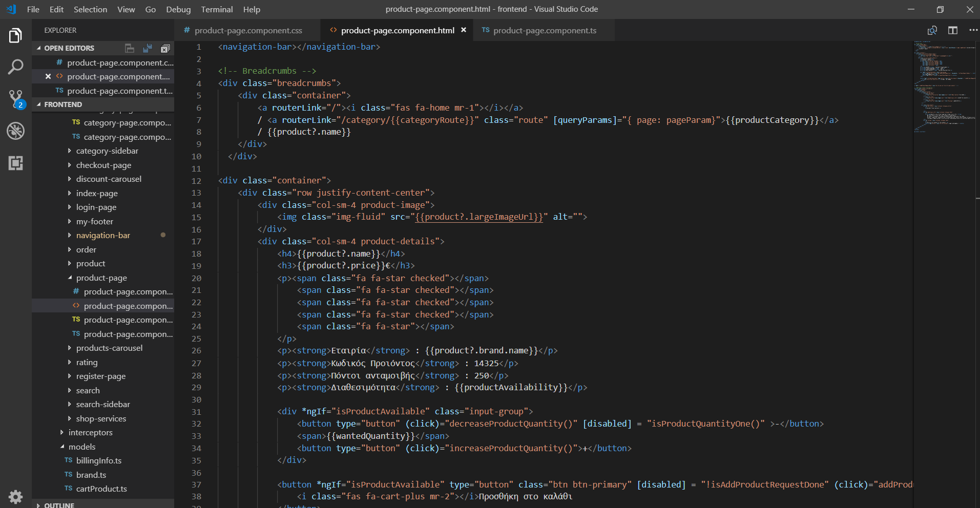Click the EXPLORER panel title
Image resolution: width=980 pixels, height=508 pixels.
[x=60, y=30]
